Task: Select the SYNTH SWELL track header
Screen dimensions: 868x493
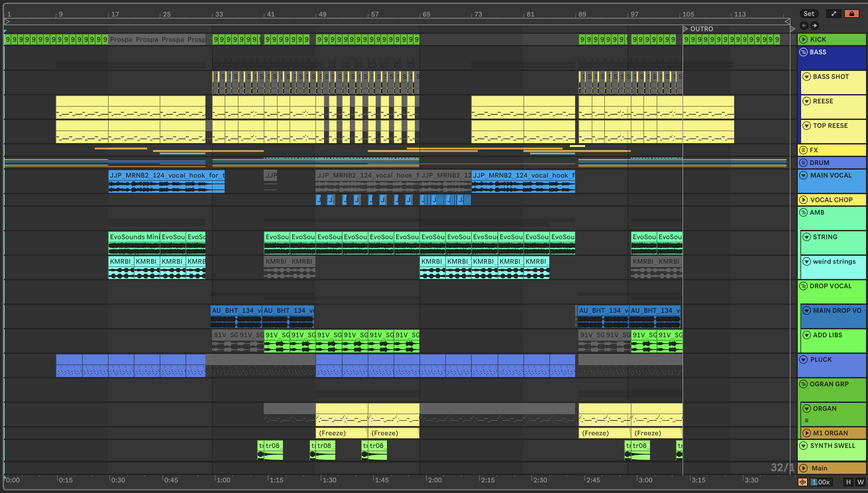Action: tap(833, 445)
